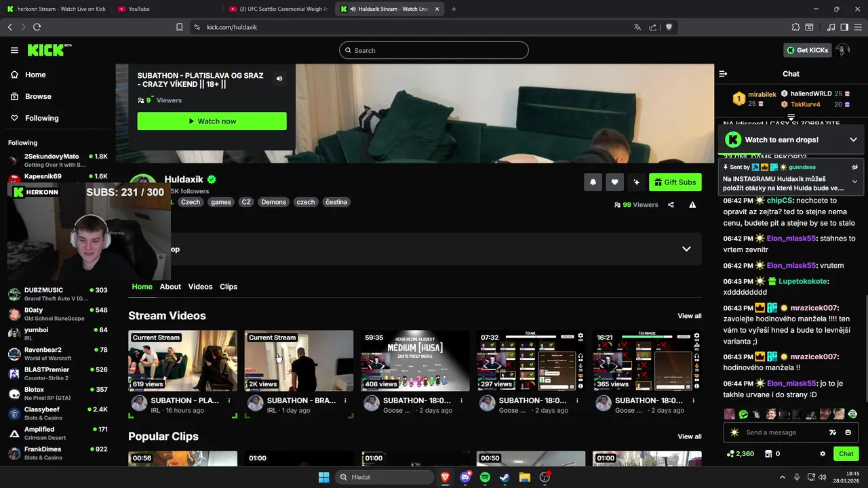Viewport: 868px width, 488px height.
Task: Open chat settings gear
Action: coord(823,454)
